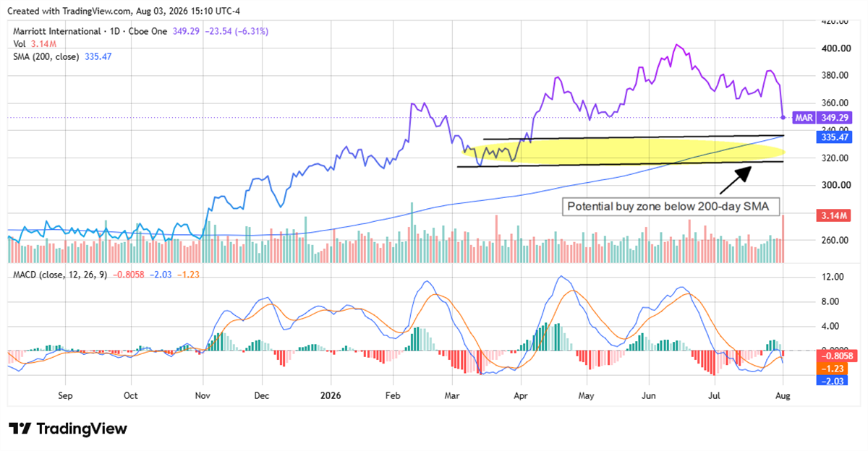Click the 2026 date axis label
868x451 pixels.
click(x=331, y=396)
